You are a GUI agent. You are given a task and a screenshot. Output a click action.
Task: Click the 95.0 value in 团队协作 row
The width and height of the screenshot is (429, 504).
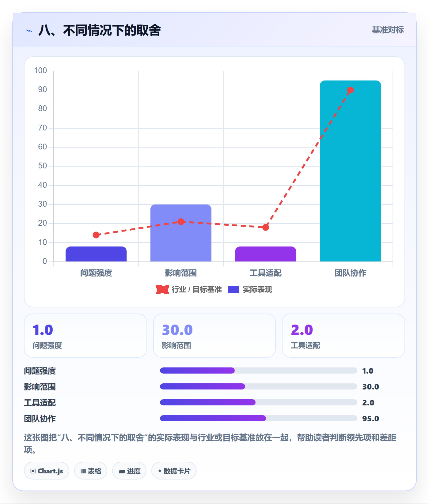click(370, 419)
